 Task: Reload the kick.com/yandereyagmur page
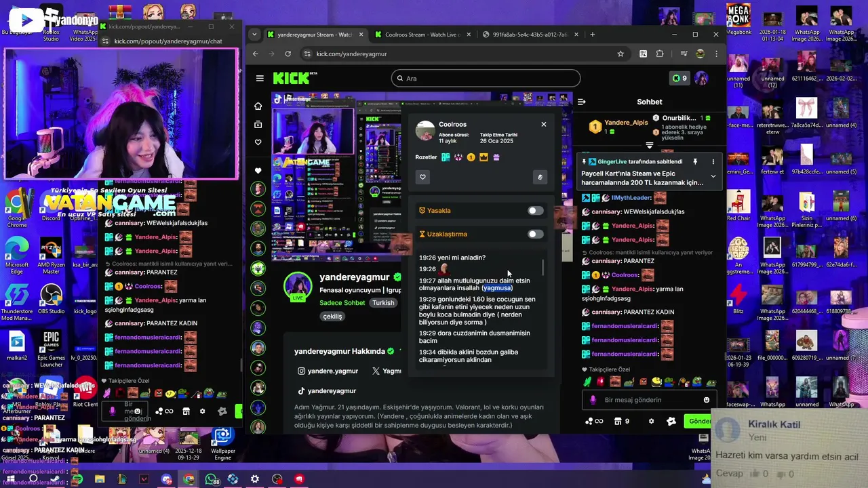pos(288,54)
